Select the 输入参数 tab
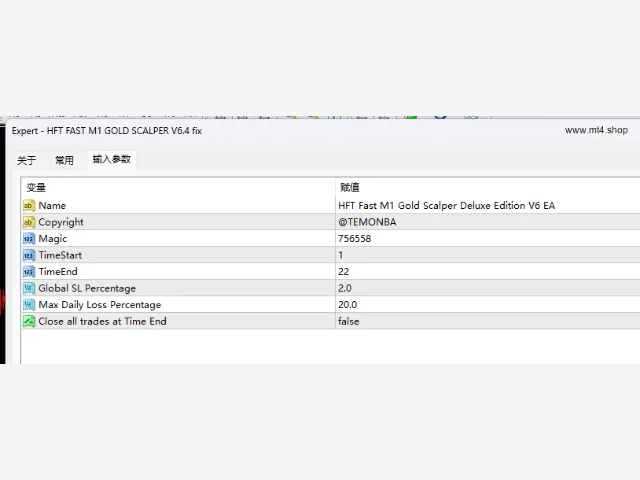The height and width of the screenshot is (480, 640). (111, 159)
